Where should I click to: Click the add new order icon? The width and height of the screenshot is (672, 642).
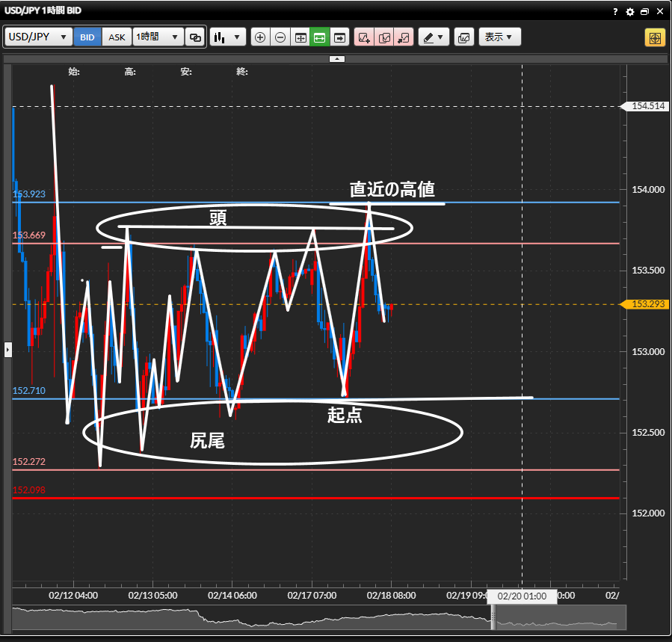365,37
